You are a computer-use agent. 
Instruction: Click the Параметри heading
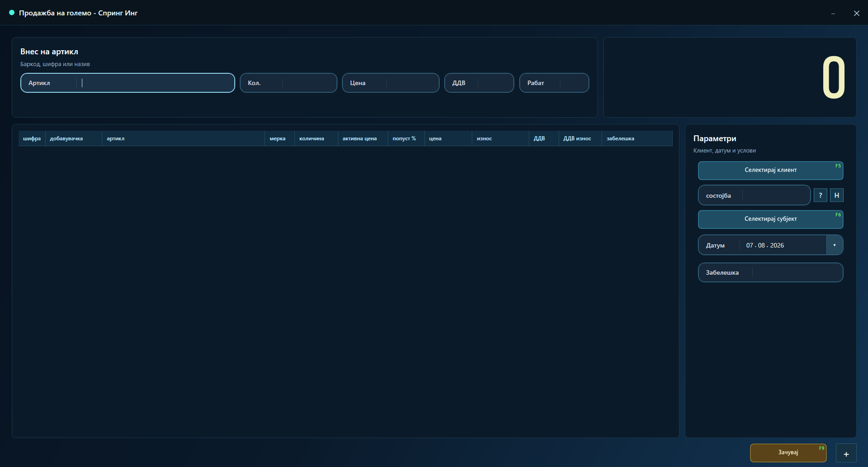coord(715,138)
